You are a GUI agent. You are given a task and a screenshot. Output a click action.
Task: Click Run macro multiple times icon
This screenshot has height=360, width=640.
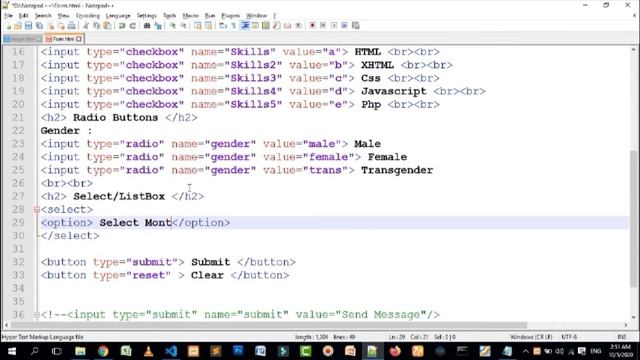click(x=344, y=26)
